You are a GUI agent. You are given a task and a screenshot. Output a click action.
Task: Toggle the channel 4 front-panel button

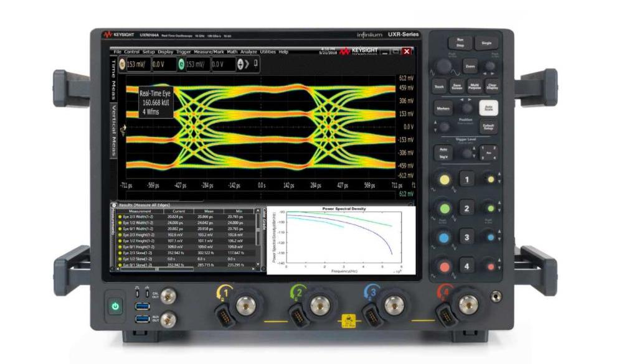(x=467, y=266)
